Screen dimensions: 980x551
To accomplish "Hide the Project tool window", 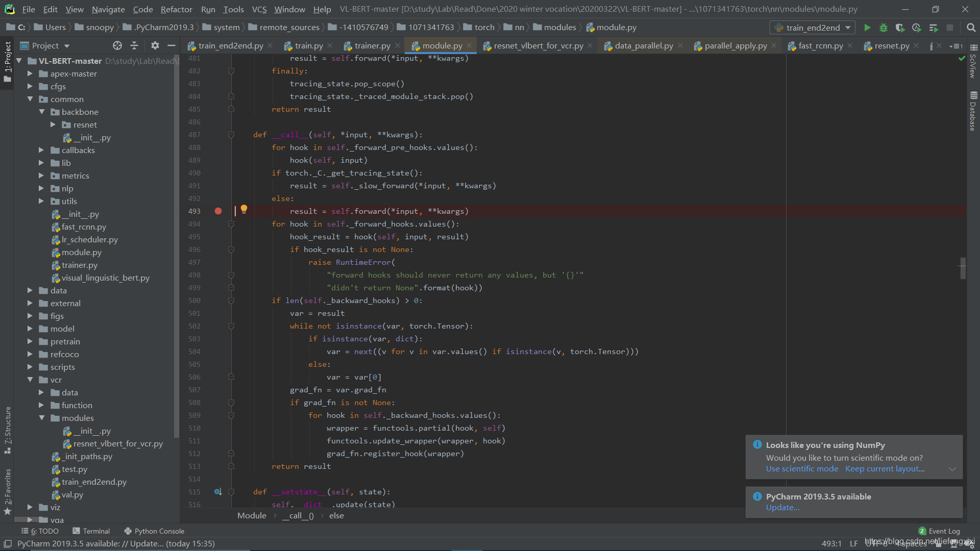I will 171,45.
